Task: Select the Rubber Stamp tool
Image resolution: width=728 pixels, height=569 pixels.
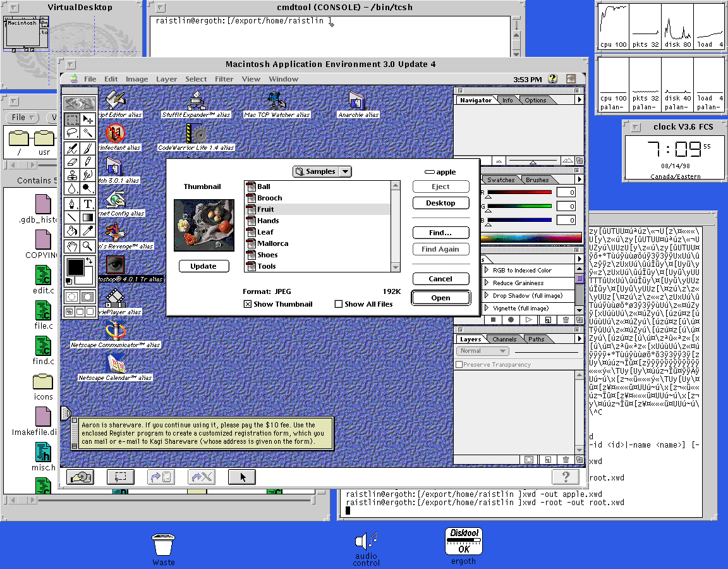Action: click(72, 175)
